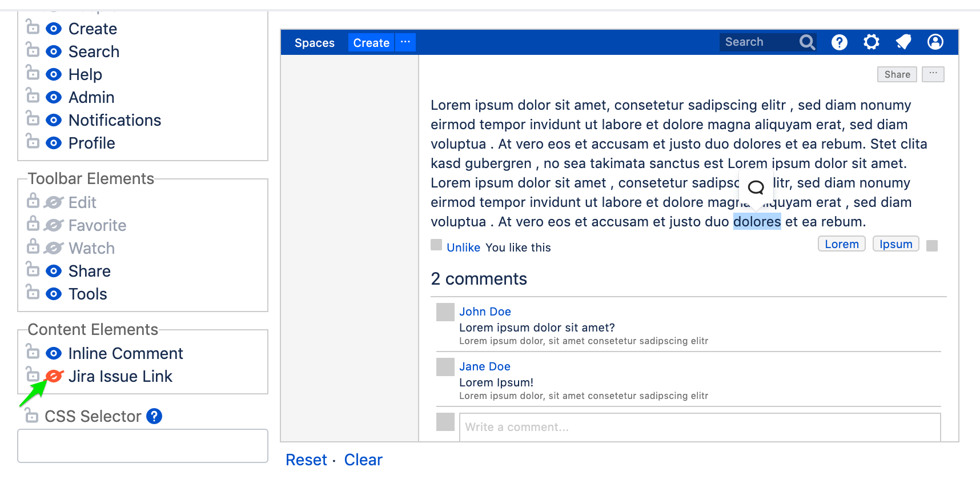Toggle visibility eye for Search
The image size is (980, 487).
[53, 51]
